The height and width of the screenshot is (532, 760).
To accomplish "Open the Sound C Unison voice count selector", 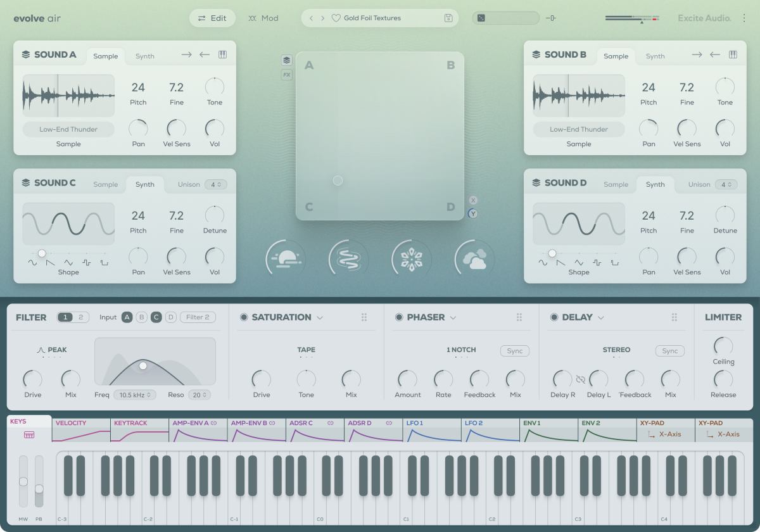I will pyautogui.click(x=215, y=184).
